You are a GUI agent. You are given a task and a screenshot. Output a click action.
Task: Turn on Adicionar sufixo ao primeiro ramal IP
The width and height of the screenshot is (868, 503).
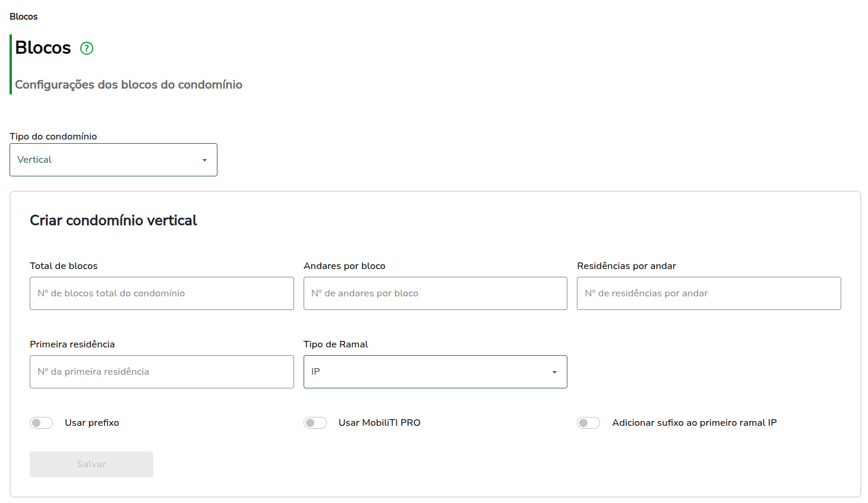pos(588,423)
